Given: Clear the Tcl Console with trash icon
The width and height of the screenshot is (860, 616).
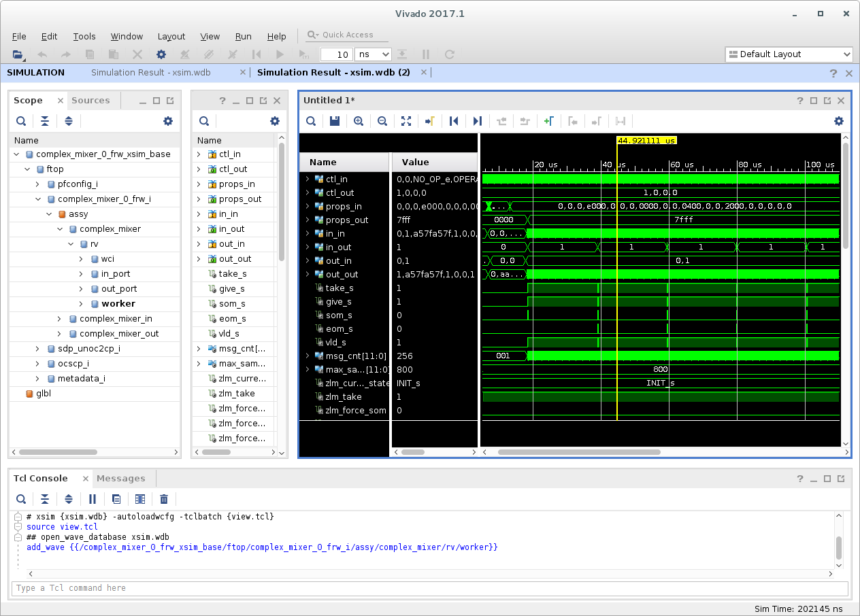Looking at the screenshot, I should 164,499.
